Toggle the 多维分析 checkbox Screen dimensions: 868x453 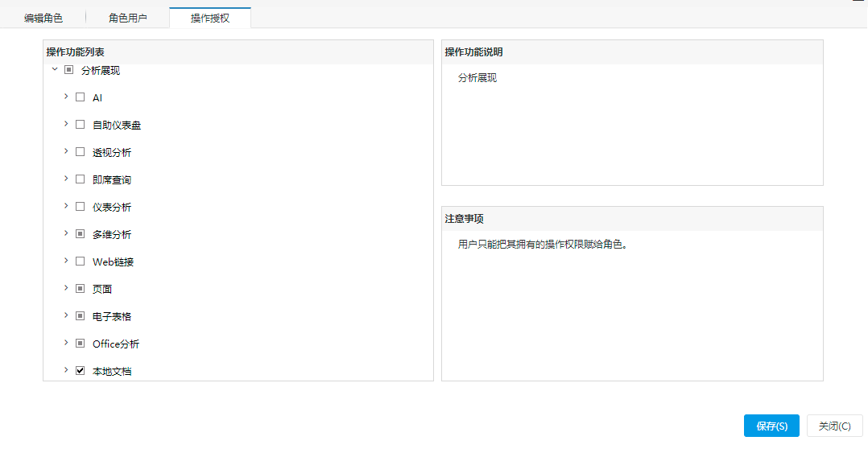(81, 234)
